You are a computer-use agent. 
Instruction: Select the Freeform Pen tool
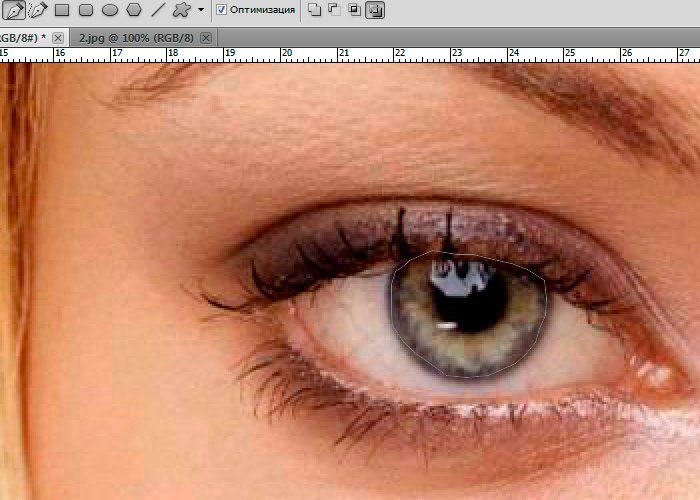pyautogui.click(x=38, y=10)
